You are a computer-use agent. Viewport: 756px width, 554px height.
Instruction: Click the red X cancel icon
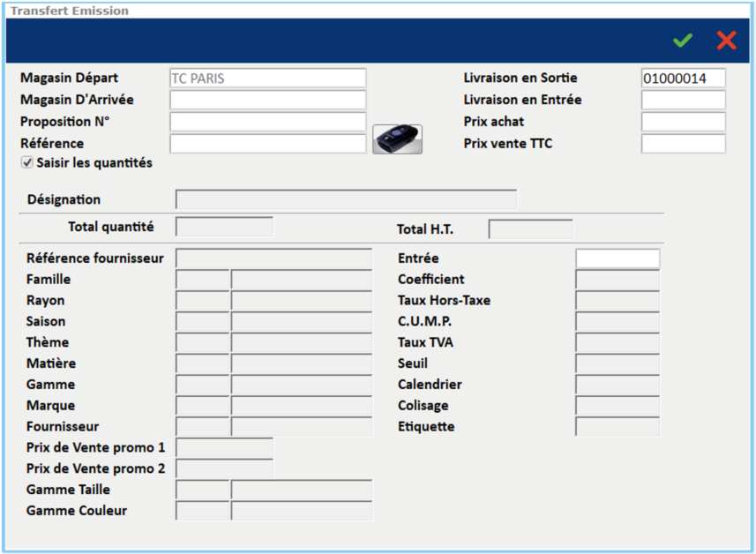[x=726, y=41]
